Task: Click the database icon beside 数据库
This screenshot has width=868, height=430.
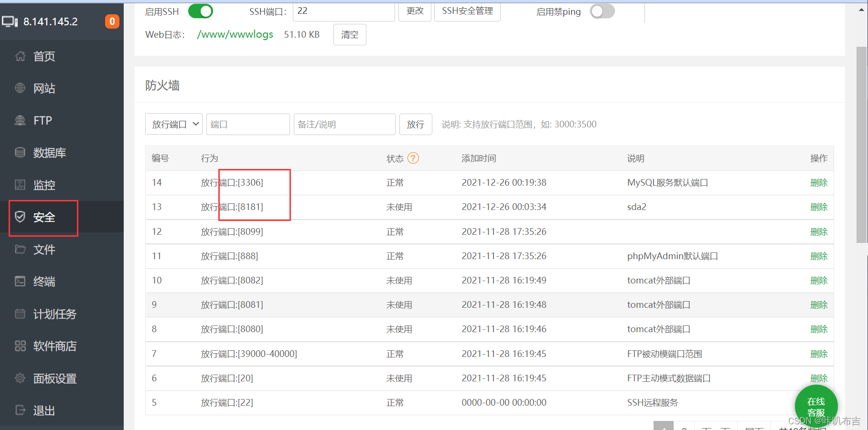Action: pyautogui.click(x=20, y=153)
